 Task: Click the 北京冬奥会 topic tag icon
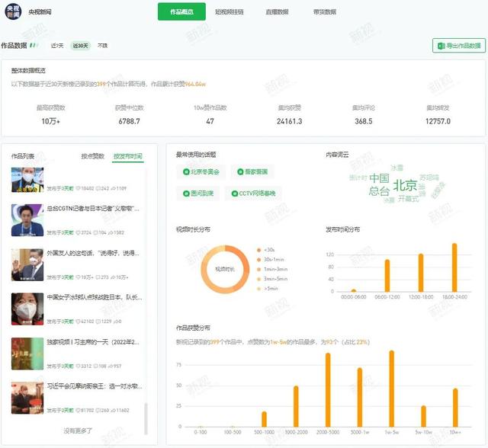coord(184,172)
